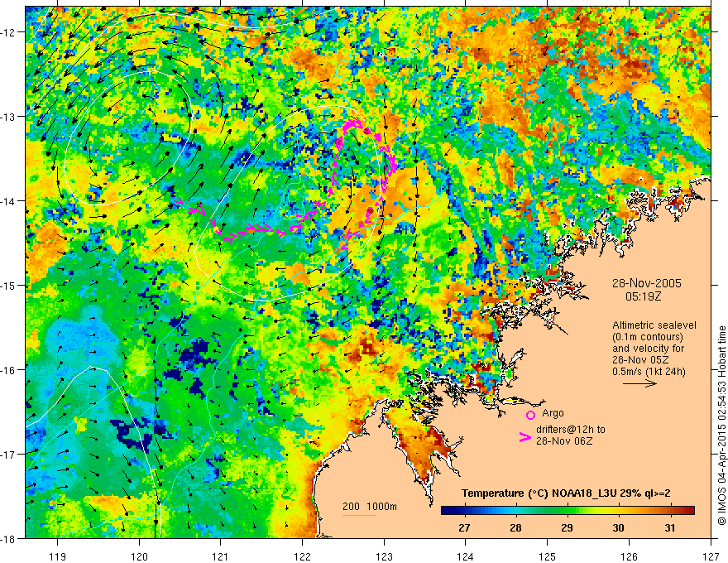Click longitude axis label '121'

coord(221,556)
